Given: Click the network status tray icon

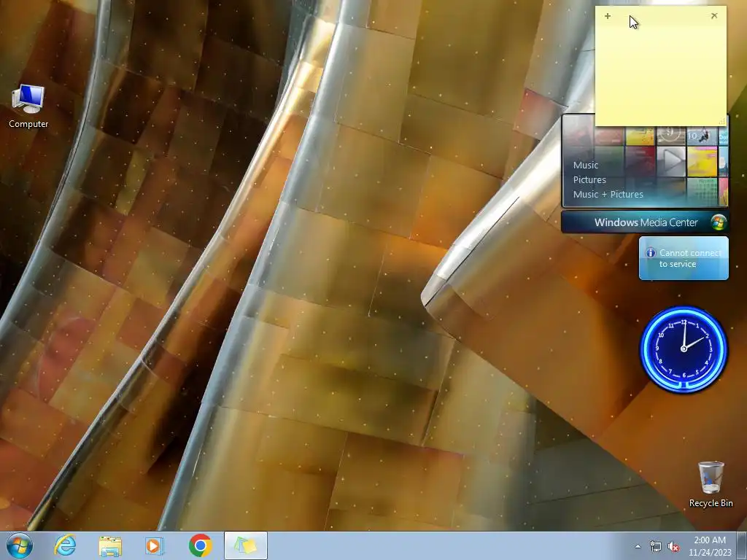Looking at the screenshot, I should 656,547.
